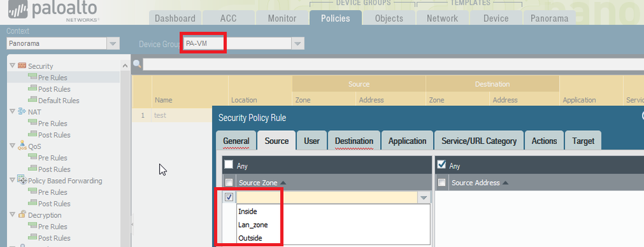The width and height of the screenshot is (644, 247).
Task: Switch to the ACC tab
Action: (228, 18)
